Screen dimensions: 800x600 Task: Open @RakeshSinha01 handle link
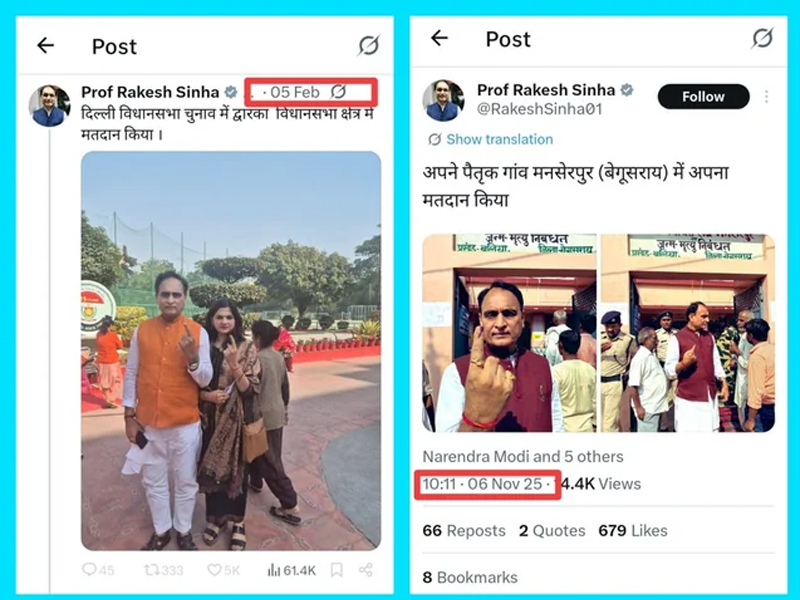pos(540,109)
